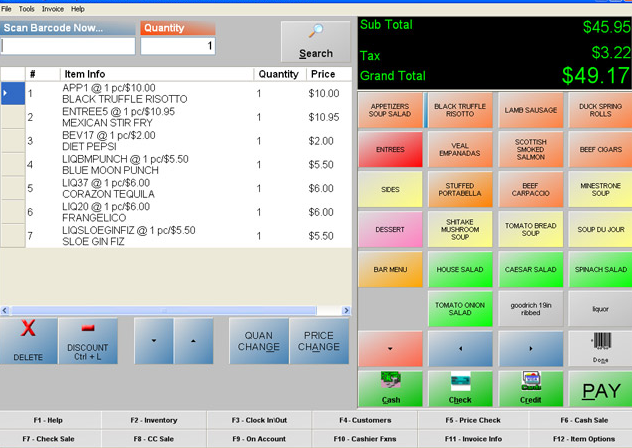
Task: Move selection down with the down arrow button
Action: tap(154, 341)
